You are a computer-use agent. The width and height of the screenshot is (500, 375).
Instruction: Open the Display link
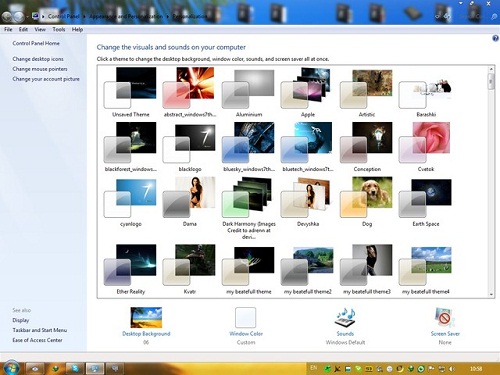21,320
